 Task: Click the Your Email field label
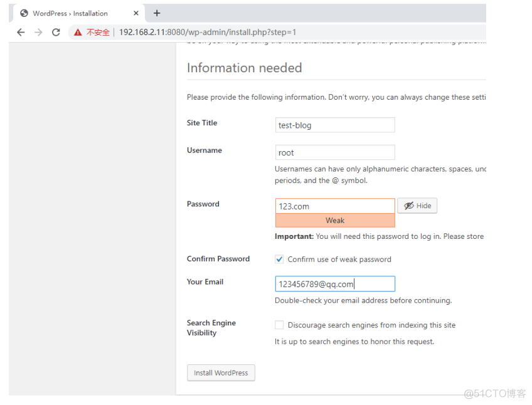(205, 282)
